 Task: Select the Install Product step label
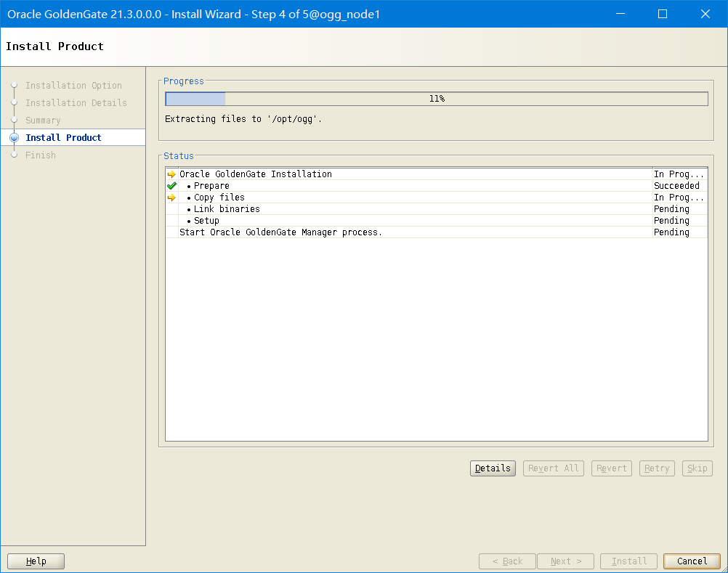[x=63, y=138]
